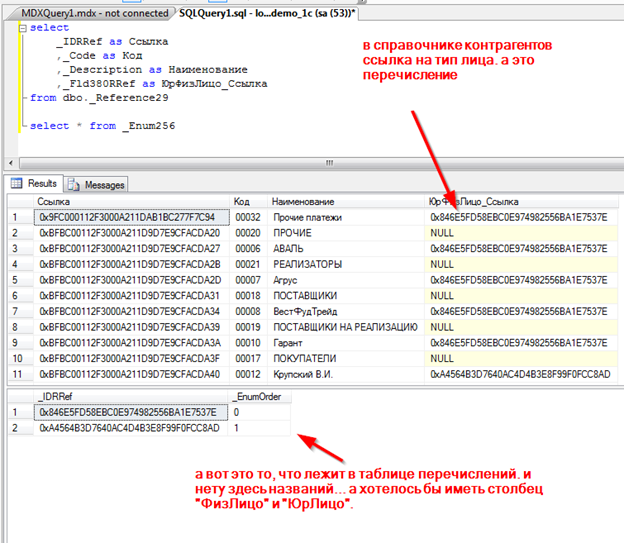Click the horizontal scrollbar left arrow
This screenshot has height=543, width=624.
(11, 163)
